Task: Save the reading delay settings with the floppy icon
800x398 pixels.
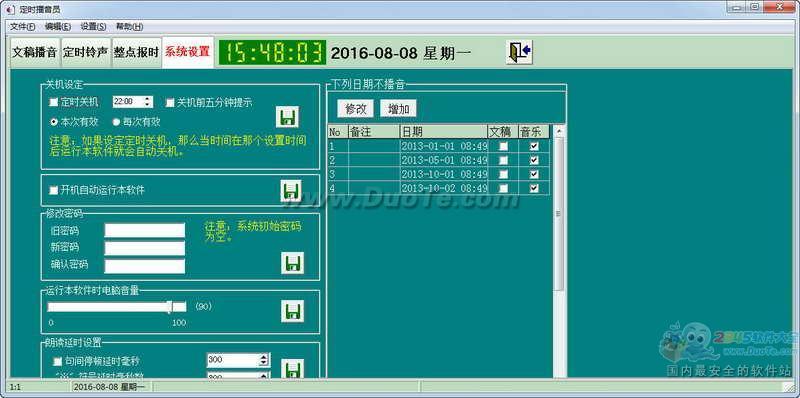Action: (x=292, y=368)
